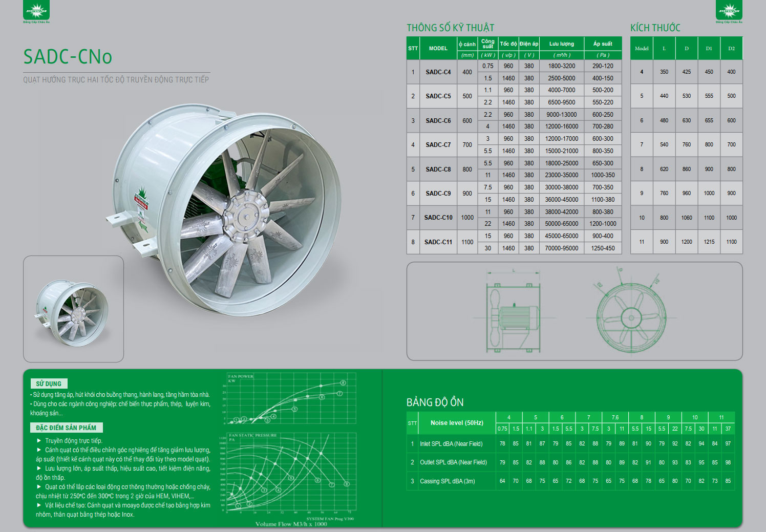Image resolution: width=766 pixels, height=532 pixels.
Task: Click the System Fan logo at top right
Action: [x=729, y=12]
